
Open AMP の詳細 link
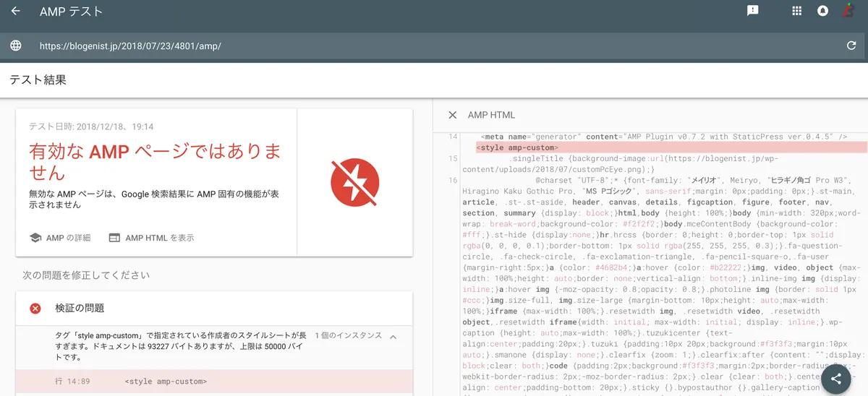tap(60, 238)
